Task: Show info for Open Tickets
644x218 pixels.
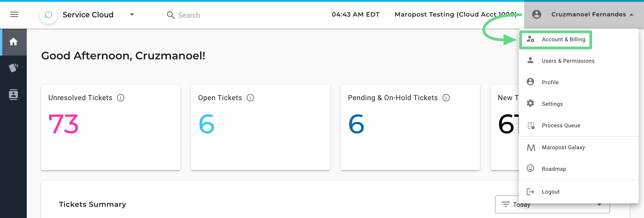Action: pyautogui.click(x=250, y=98)
